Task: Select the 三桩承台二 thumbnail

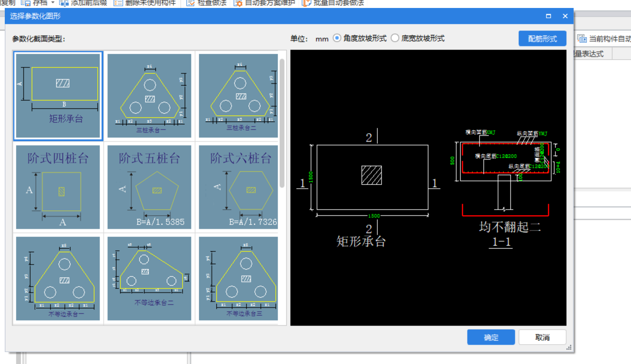Action: 238,96
